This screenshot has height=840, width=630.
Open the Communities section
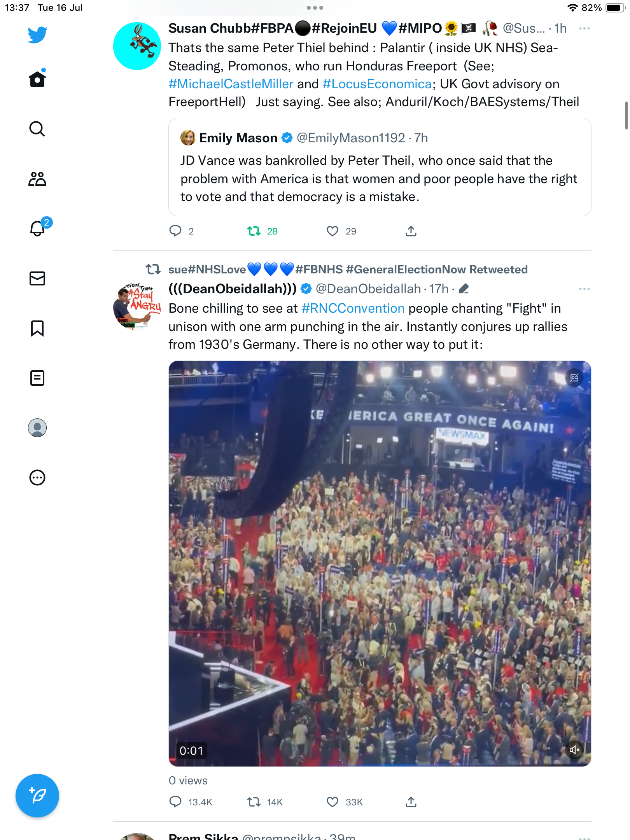click(37, 179)
